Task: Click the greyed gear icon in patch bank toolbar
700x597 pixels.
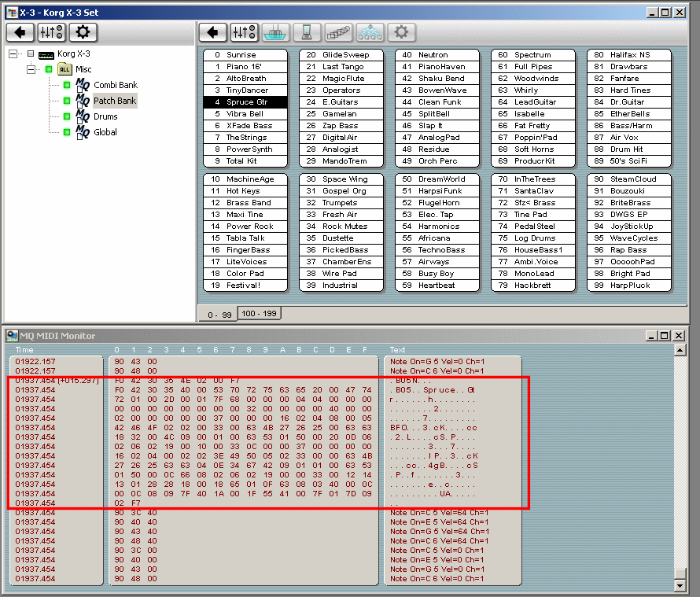Action: [401, 32]
